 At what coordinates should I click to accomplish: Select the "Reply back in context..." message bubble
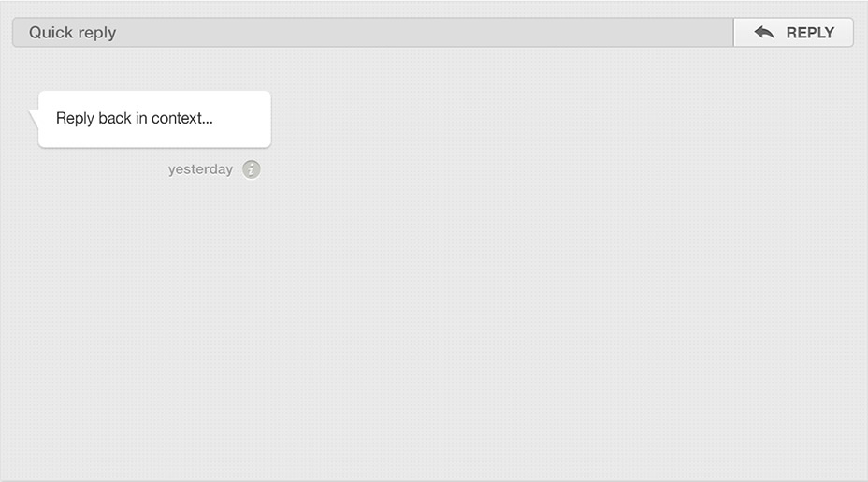[154, 119]
